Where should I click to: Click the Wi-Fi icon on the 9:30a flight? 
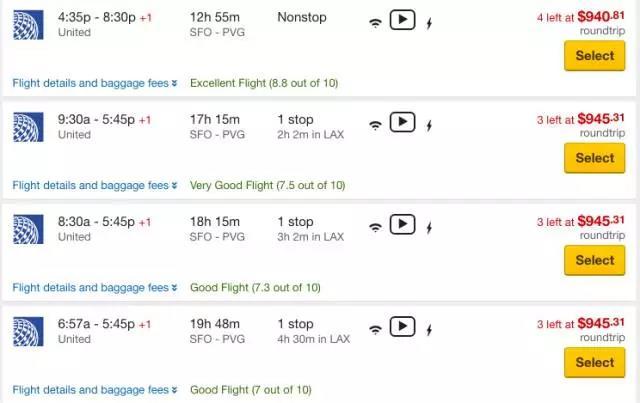[x=375, y=125]
